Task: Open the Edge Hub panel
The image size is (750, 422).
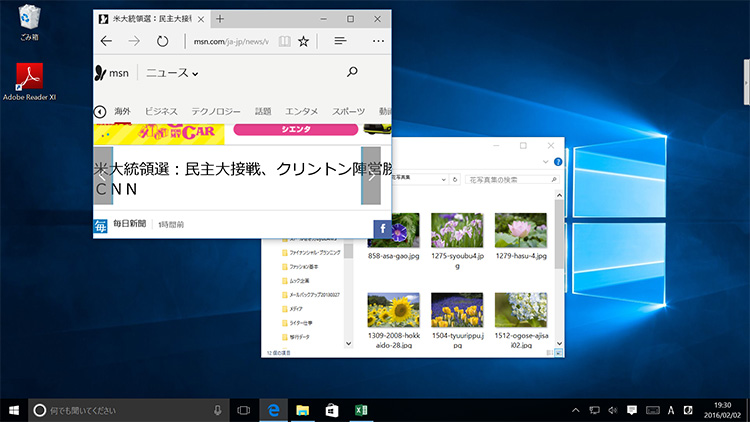Action: [x=340, y=41]
